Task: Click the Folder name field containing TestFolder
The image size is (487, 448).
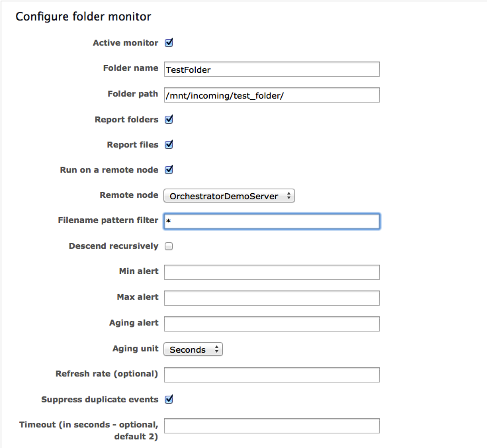Action: [272, 69]
